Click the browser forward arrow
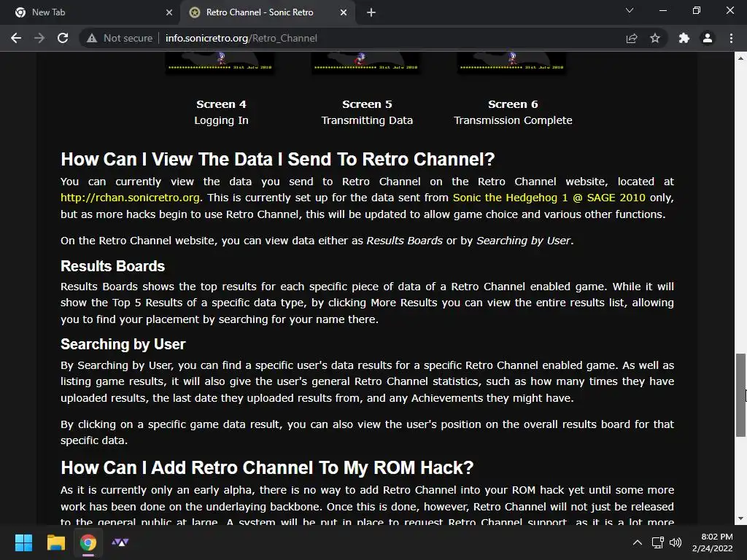Image resolution: width=747 pixels, height=560 pixels. point(39,38)
